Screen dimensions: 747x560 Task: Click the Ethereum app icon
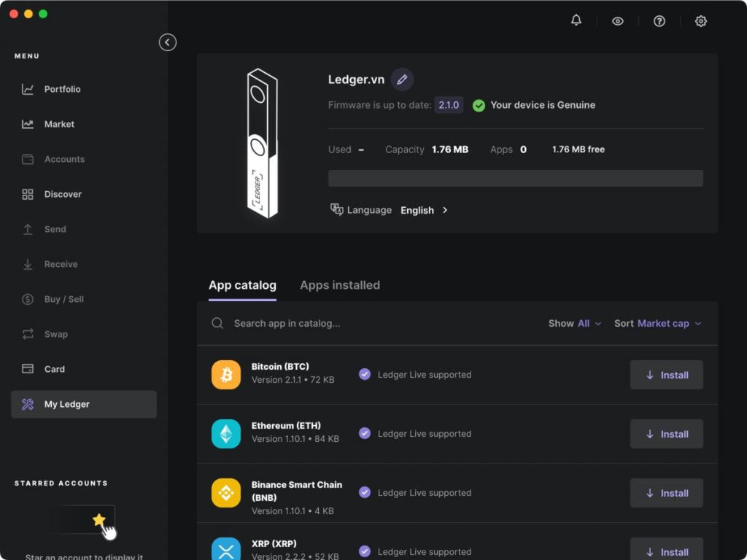point(226,434)
